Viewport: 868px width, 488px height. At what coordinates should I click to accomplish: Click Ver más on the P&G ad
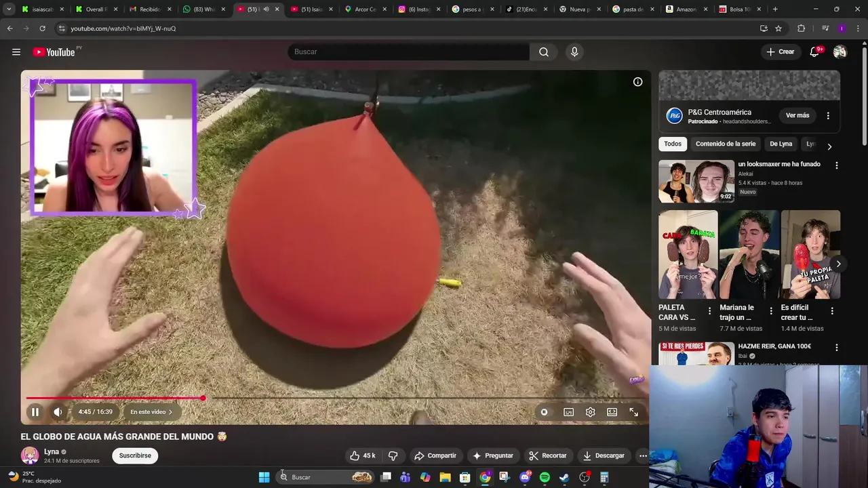[797, 116]
